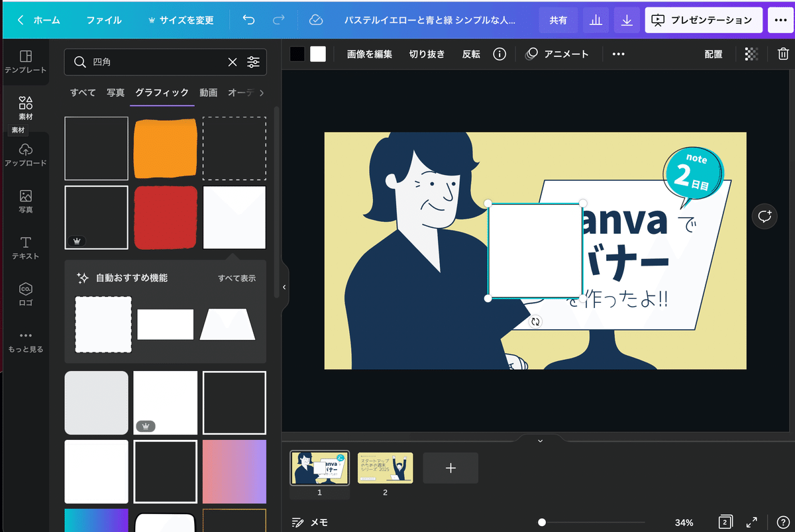The height and width of the screenshot is (532, 795).
Task: Open the search filter settings
Action: point(254,62)
